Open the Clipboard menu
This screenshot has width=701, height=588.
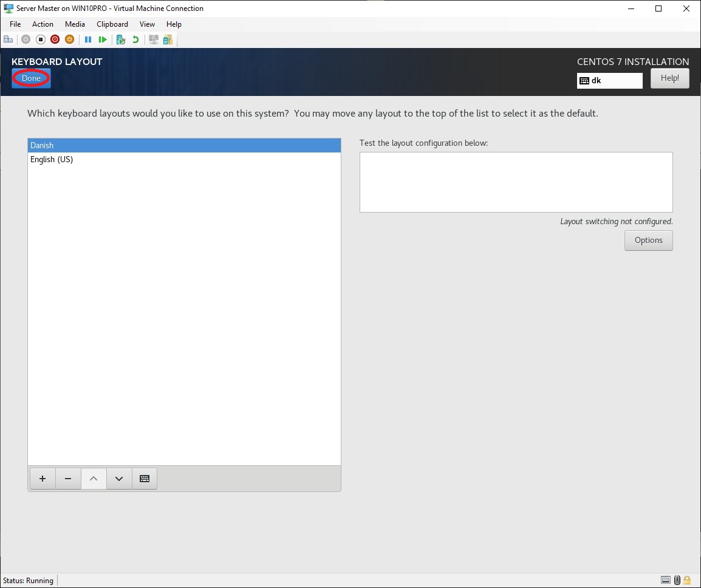(x=112, y=24)
